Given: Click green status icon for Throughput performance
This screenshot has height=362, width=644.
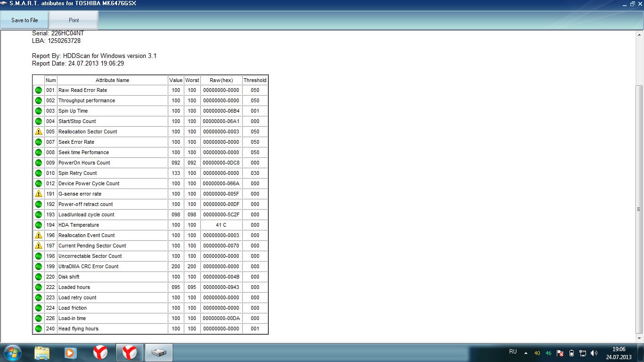Looking at the screenshot, I should pos(39,100).
